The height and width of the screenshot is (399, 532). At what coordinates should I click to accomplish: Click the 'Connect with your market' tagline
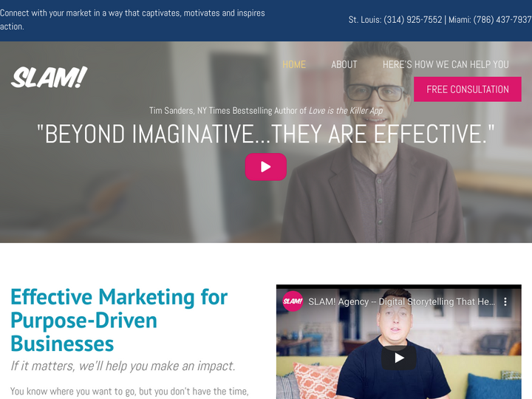[x=132, y=20]
